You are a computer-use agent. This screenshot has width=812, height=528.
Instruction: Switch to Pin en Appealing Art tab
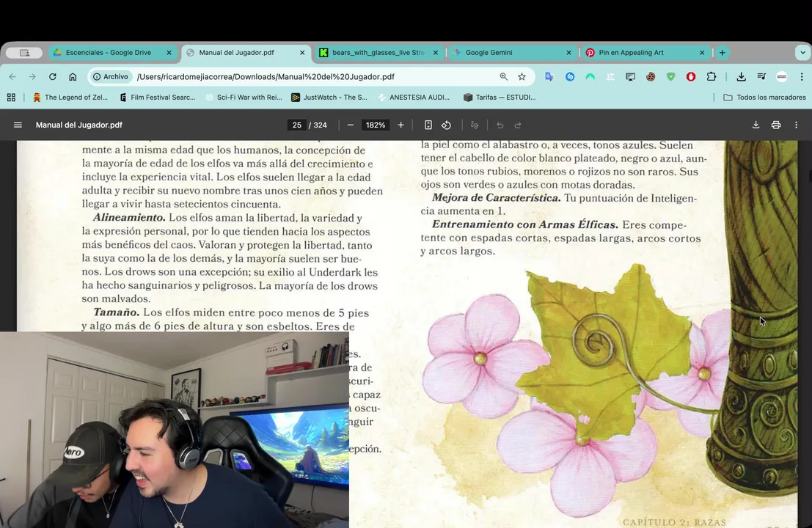coord(645,52)
